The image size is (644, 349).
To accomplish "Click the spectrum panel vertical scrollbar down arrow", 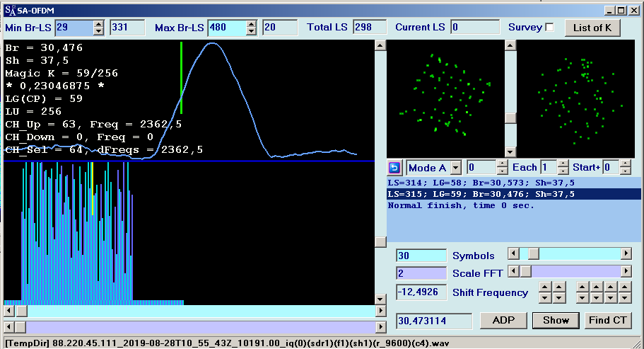I will tap(381, 299).
